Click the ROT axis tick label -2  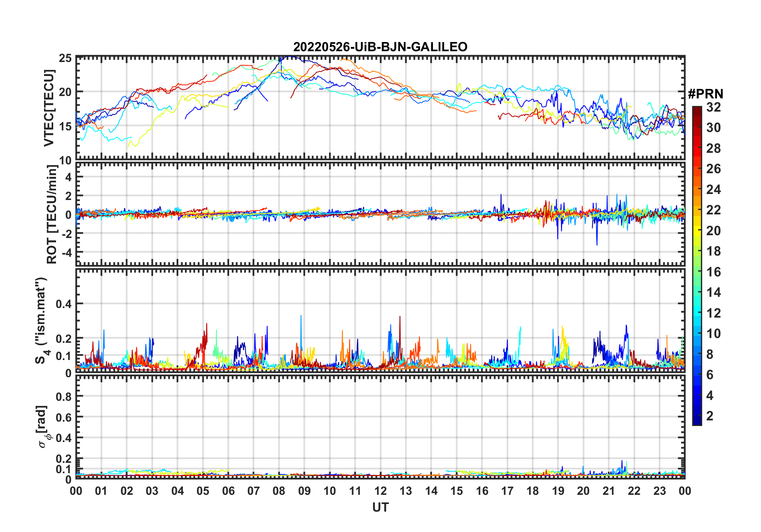[x=66, y=234]
